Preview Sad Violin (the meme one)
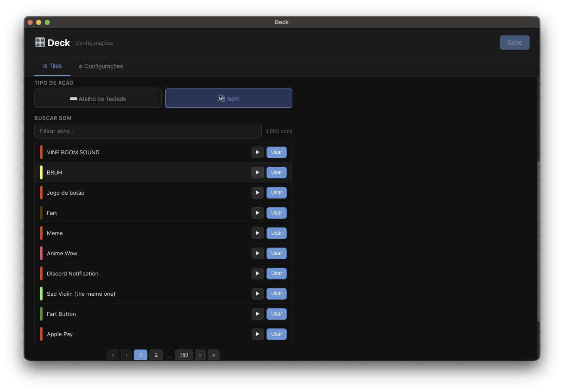 point(257,294)
